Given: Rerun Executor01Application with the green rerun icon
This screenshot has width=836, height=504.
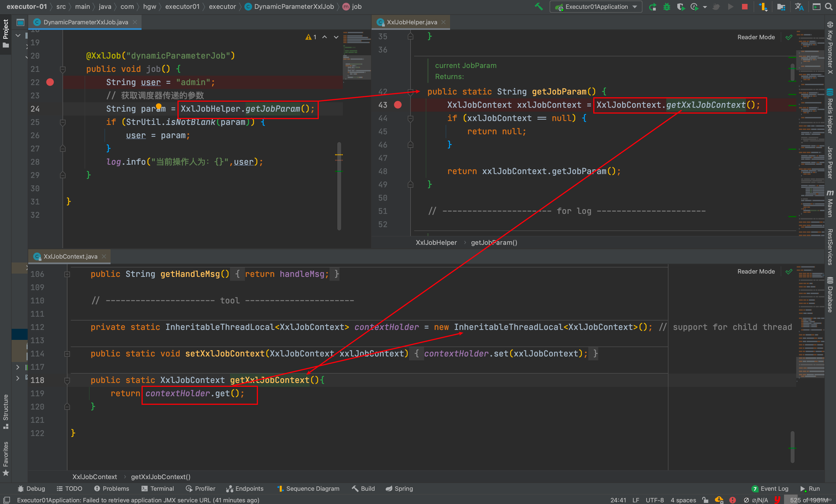Looking at the screenshot, I should pos(652,7).
